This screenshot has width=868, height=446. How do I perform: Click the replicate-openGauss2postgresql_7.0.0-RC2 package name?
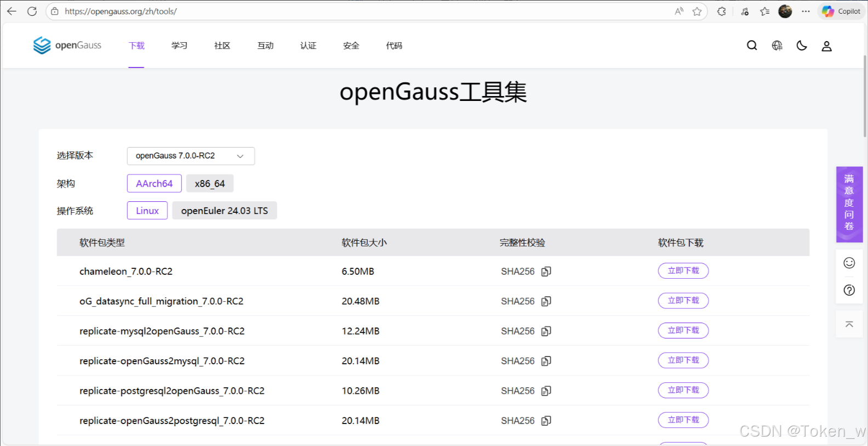[172, 421]
